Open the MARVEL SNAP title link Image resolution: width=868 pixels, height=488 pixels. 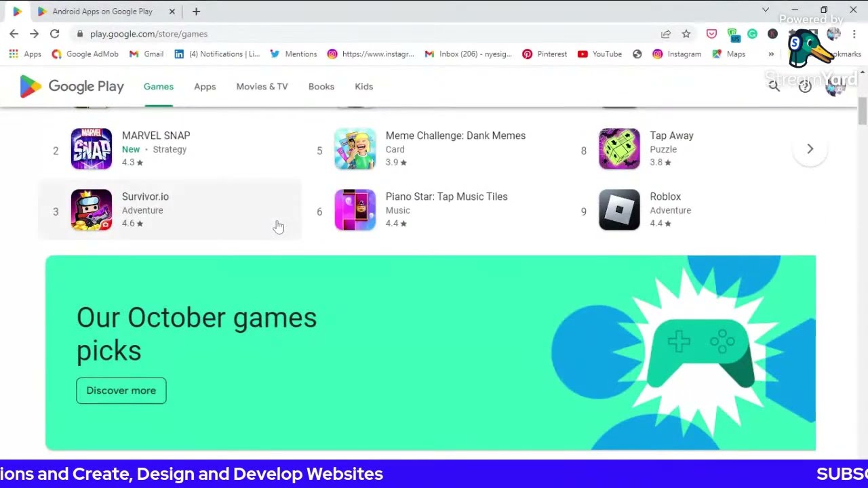click(x=156, y=136)
